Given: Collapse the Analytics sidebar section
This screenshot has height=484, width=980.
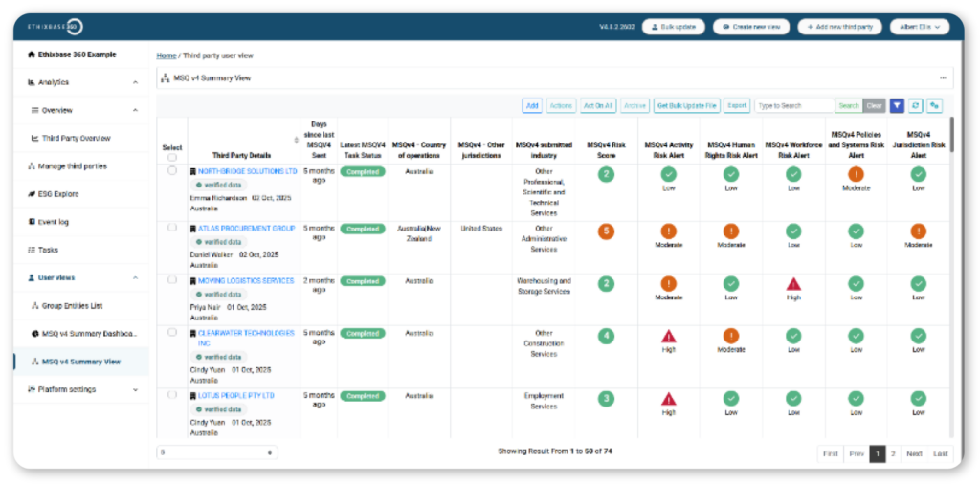Looking at the screenshot, I should (135, 83).
